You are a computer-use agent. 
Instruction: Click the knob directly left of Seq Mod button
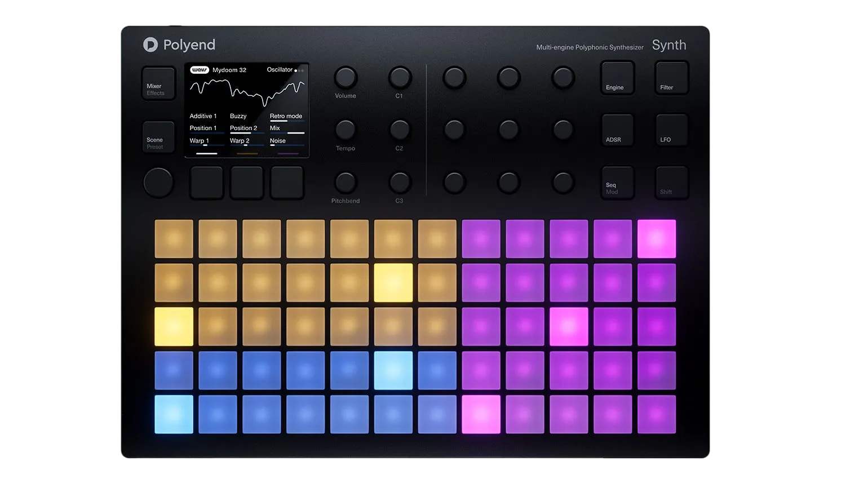click(563, 182)
